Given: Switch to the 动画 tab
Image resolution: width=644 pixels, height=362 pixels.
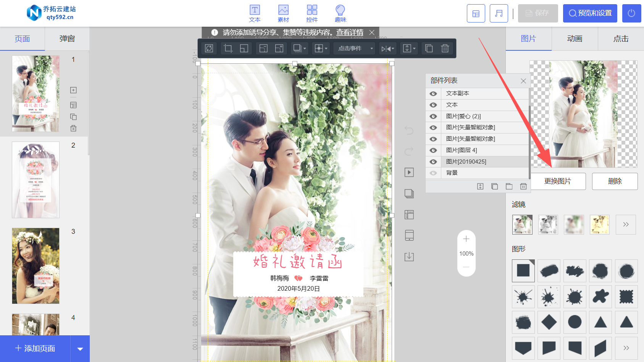Looking at the screenshot, I should [x=575, y=39].
